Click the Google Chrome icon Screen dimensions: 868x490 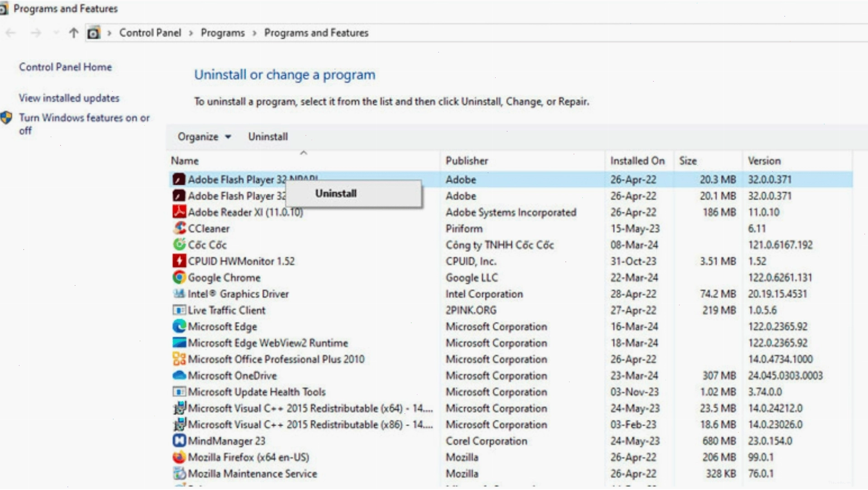tap(179, 277)
